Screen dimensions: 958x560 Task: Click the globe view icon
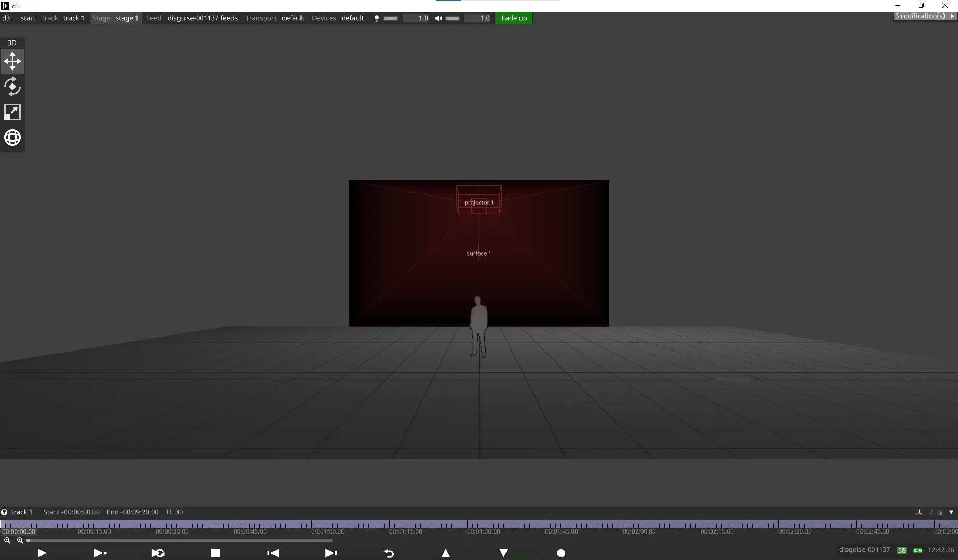(12, 137)
